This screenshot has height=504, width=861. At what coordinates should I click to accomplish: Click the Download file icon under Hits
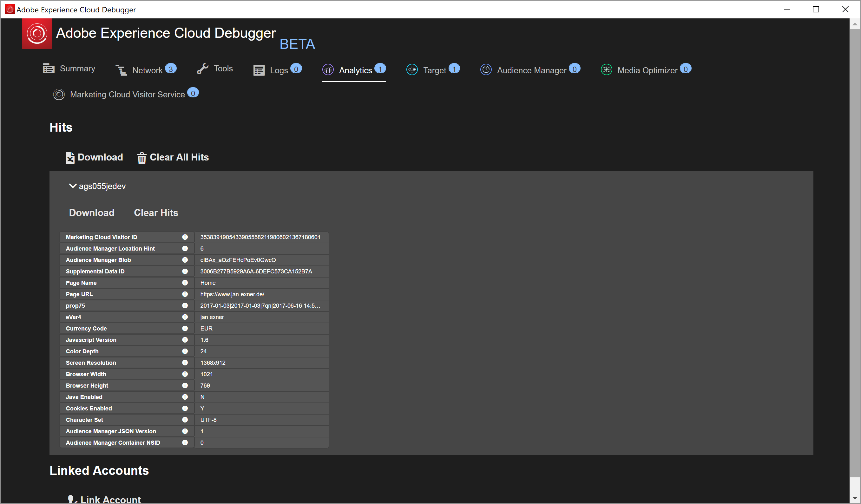[70, 158]
